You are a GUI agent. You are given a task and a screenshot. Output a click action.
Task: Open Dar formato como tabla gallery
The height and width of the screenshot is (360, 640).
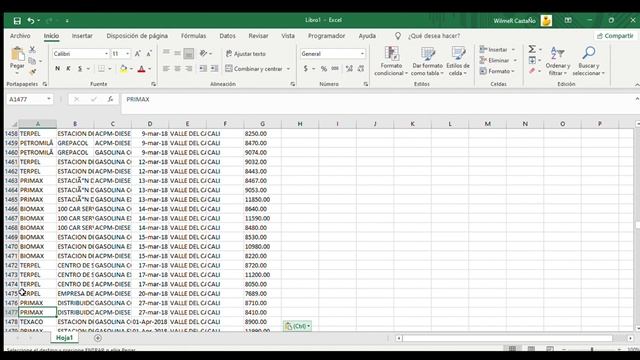click(x=427, y=61)
